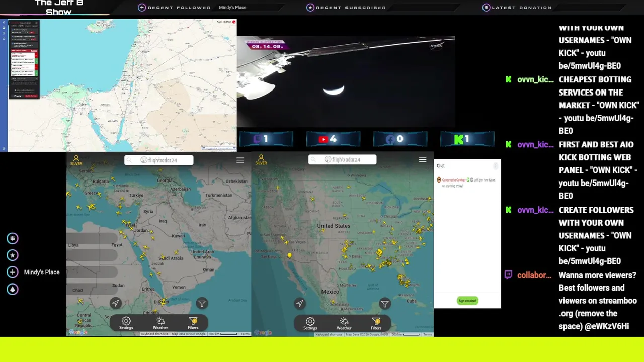Click the flightradar24 search field on Middle East map
The height and width of the screenshot is (362, 644).
159,160
